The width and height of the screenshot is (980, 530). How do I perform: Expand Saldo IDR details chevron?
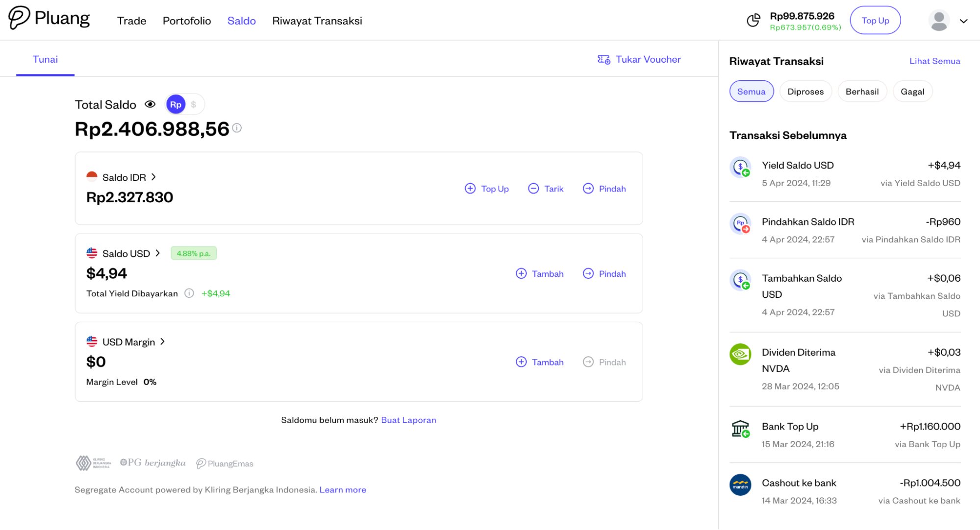point(153,177)
